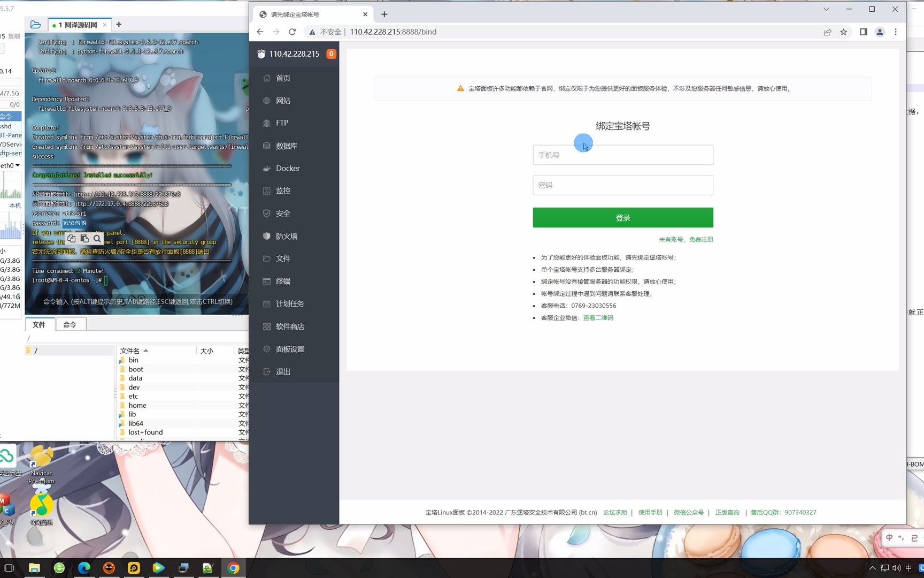Click the terminal copy icon
This screenshot has height=578, width=924.
click(71, 239)
